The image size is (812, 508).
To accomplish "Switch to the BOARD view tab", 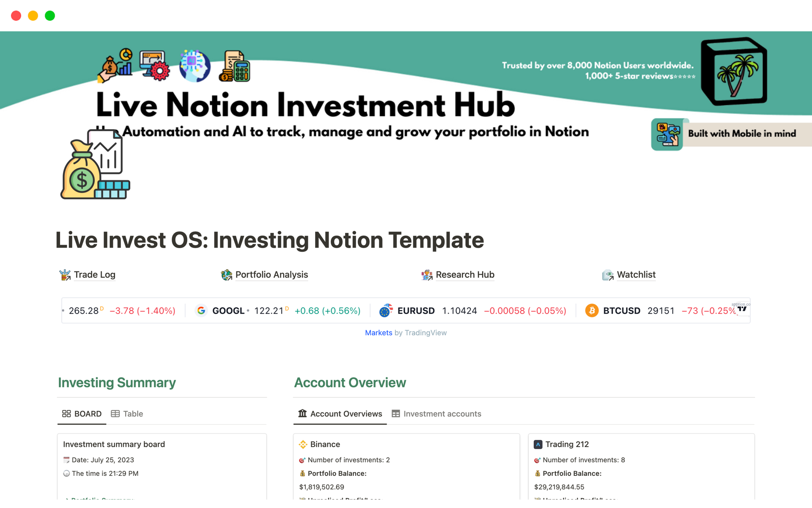I will pos(81,414).
